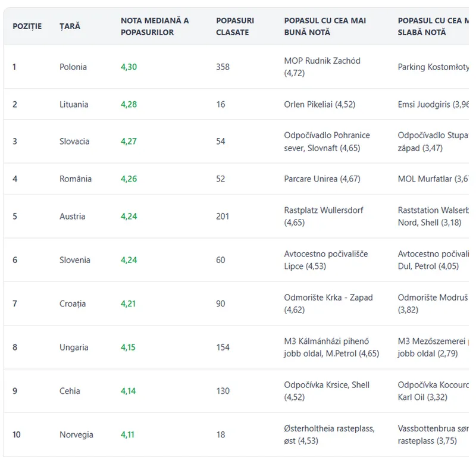Select the România country cell
476x457 pixels.
(x=76, y=179)
